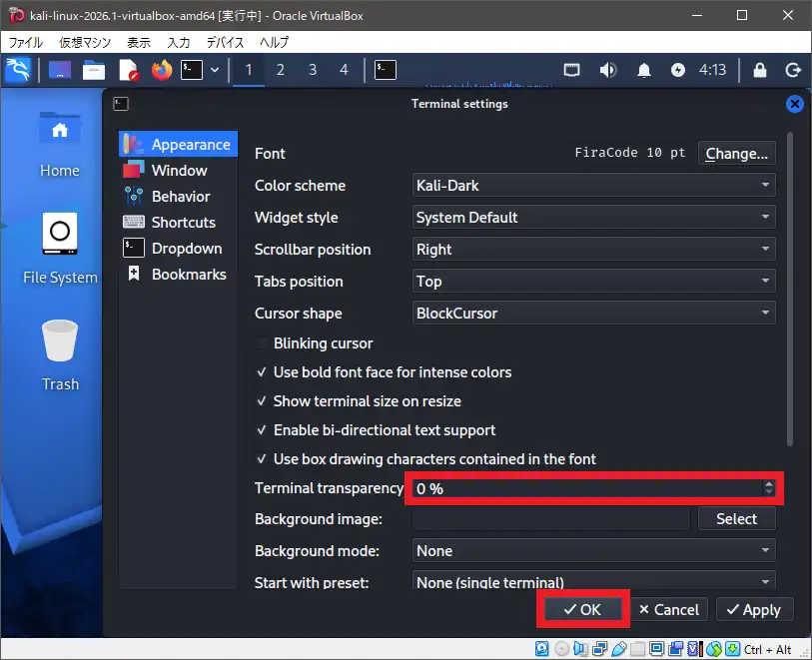
Task: Click the Terminal transparency spinbox field
Action: [584, 489]
